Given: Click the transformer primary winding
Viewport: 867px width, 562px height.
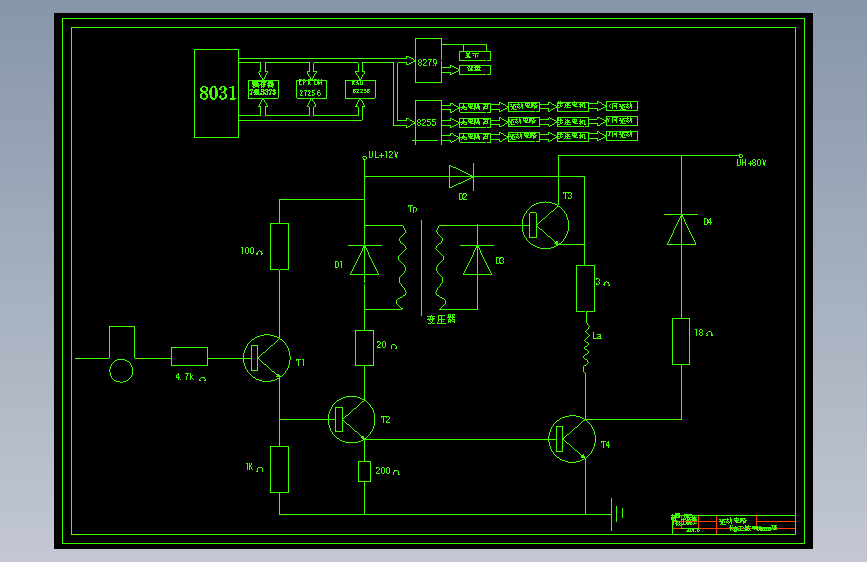Looking at the screenshot, I should click(402, 267).
